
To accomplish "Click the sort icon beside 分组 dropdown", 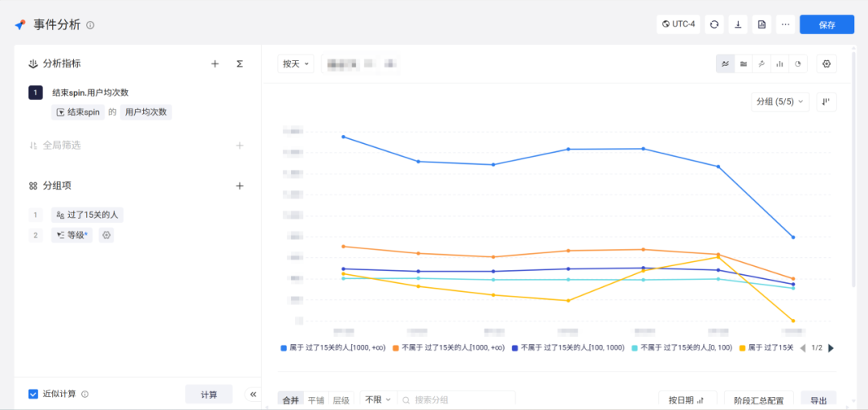I will [826, 102].
